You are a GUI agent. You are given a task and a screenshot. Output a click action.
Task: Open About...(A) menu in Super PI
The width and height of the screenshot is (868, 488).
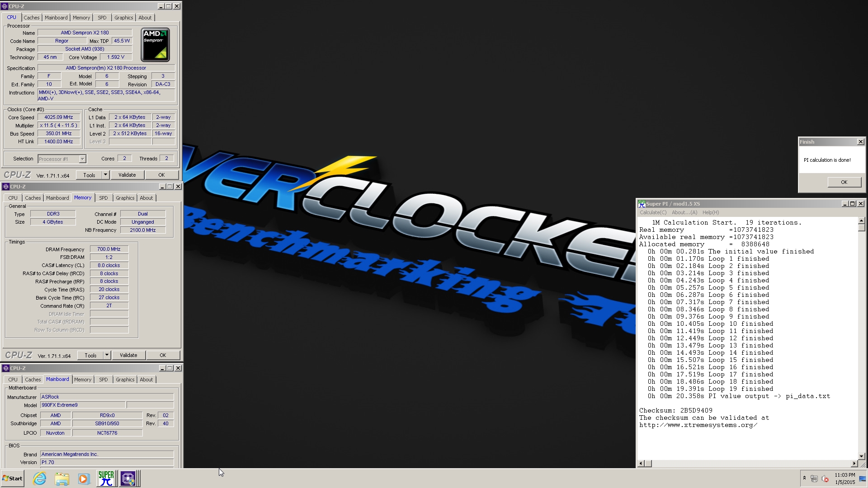pyautogui.click(x=684, y=212)
